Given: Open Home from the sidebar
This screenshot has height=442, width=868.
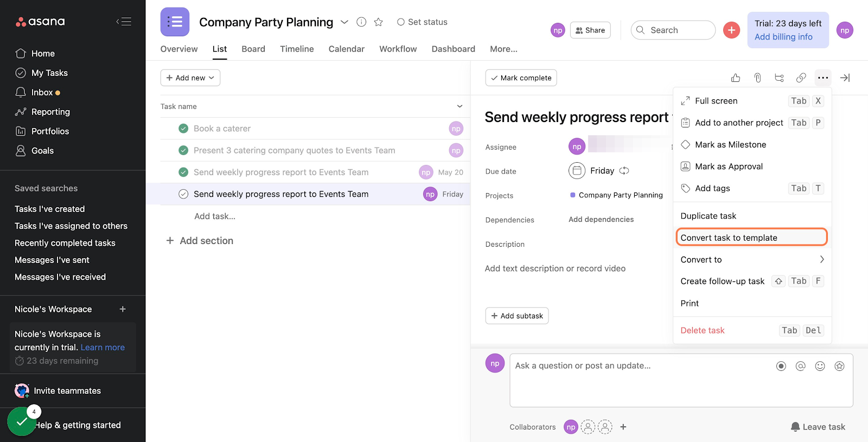Looking at the screenshot, I should (x=35, y=53).
